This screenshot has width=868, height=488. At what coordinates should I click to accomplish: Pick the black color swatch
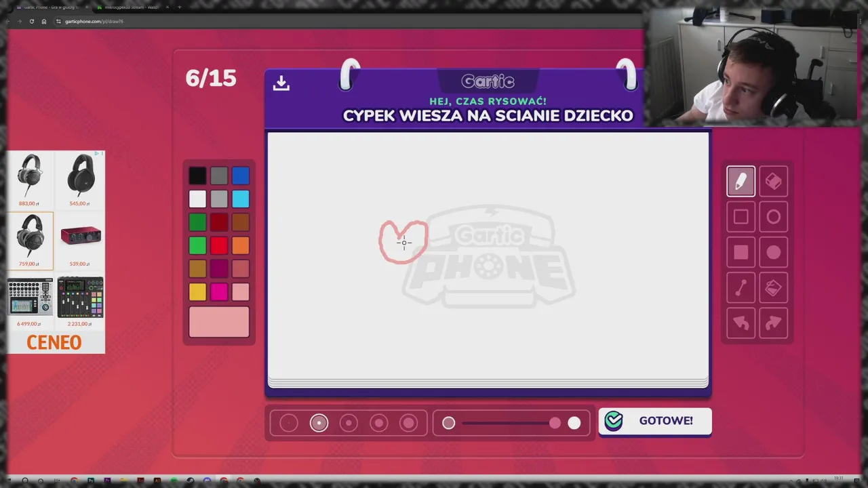(x=197, y=176)
